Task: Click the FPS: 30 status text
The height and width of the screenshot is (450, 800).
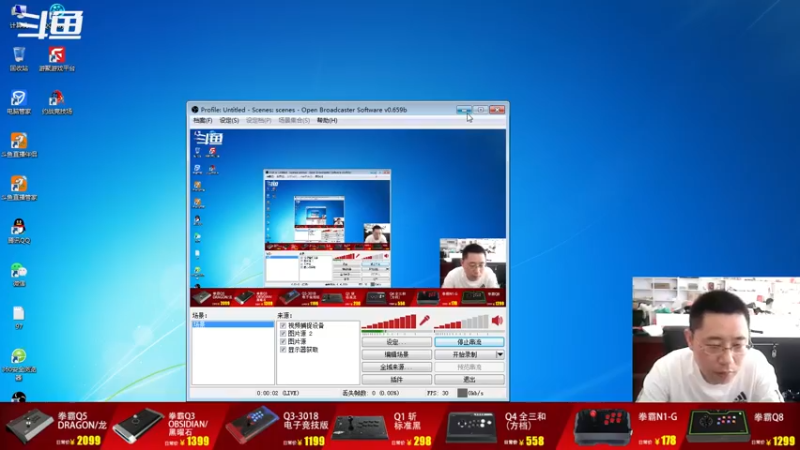Action: point(437,393)
